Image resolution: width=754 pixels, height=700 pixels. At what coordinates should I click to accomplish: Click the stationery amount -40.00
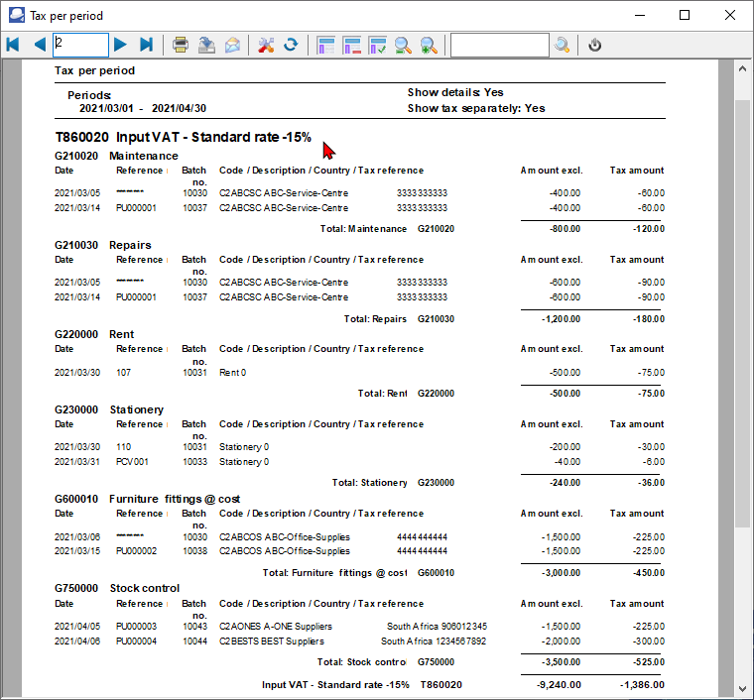click(567, 462)
